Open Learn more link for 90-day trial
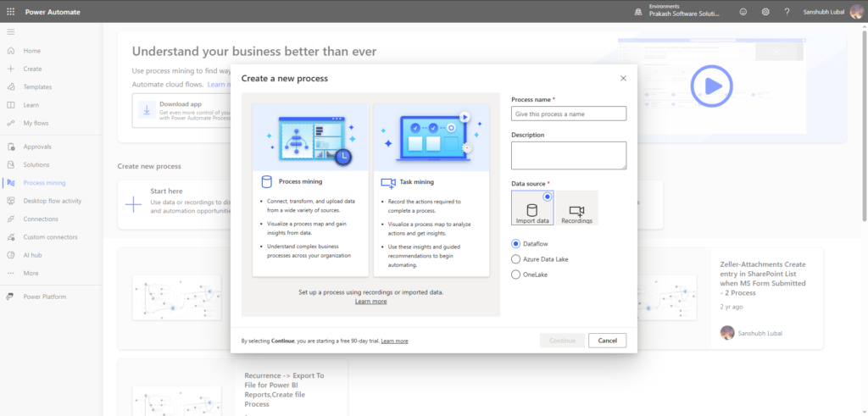The height and width of the screenshot is (416, 868). click(x=394, y=341)
